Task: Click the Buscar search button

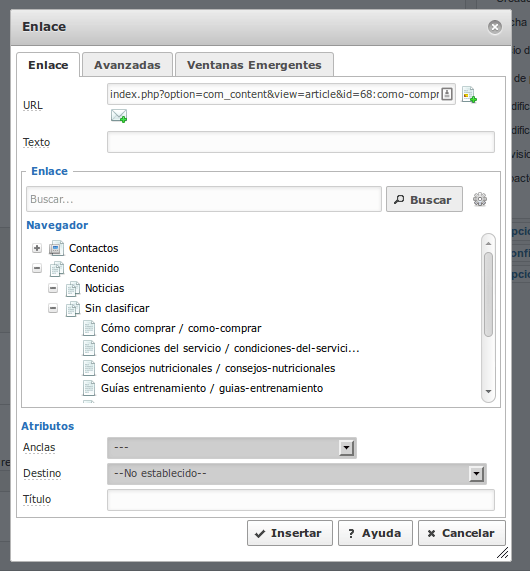Action: [424, 199]
